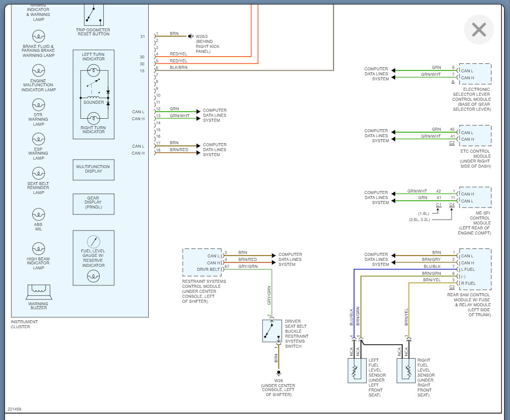The height and width of the screenshot is (420, 510).
Task: Close the wiring diagram viewer
Action: click(x=479, y=29)
